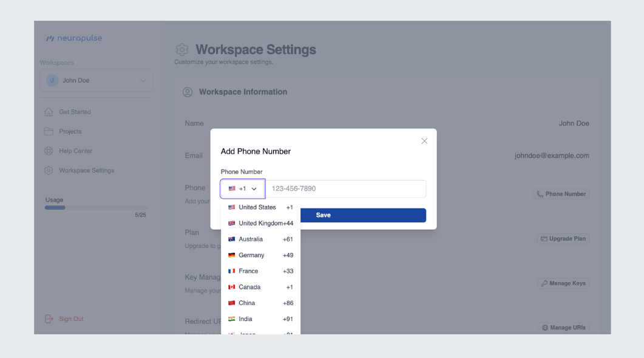
Task: Click the Phone Number button
Action: pyautogui.click(x=561, y=194)
